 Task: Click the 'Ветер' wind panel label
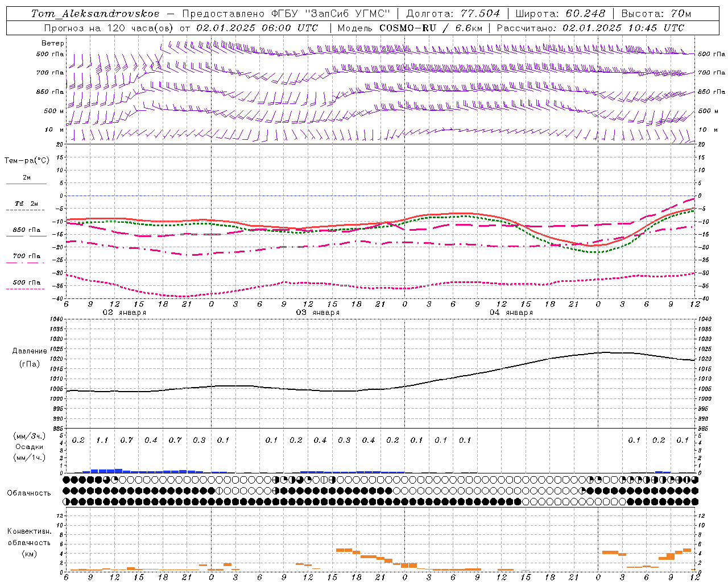53,43
